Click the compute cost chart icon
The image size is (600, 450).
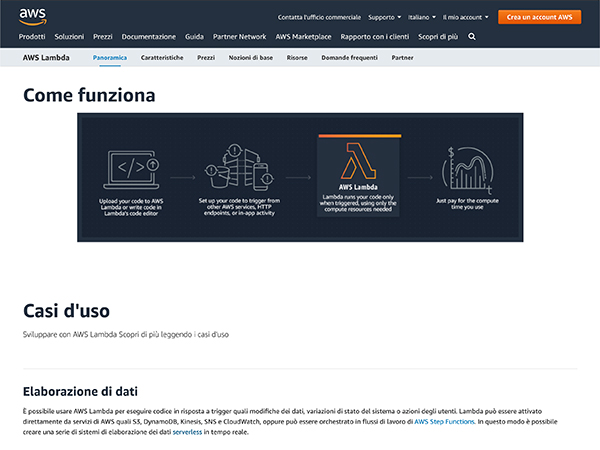point(467,170)
